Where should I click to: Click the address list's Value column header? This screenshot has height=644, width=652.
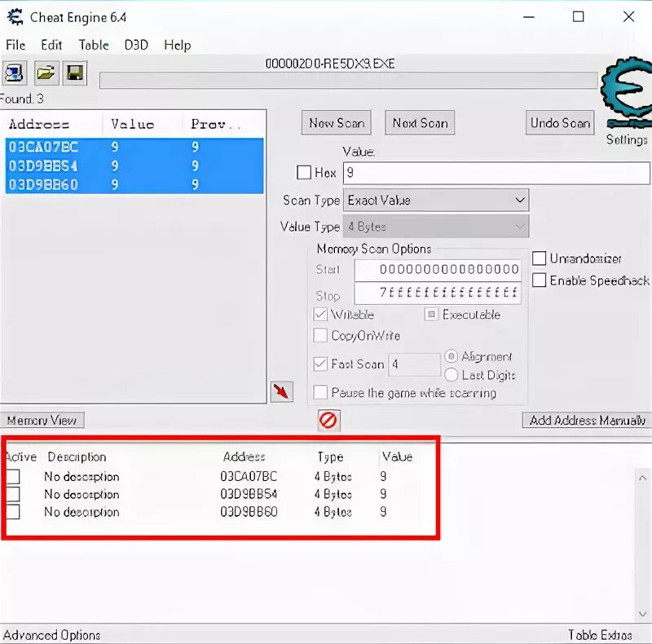[x=397, y=457]
